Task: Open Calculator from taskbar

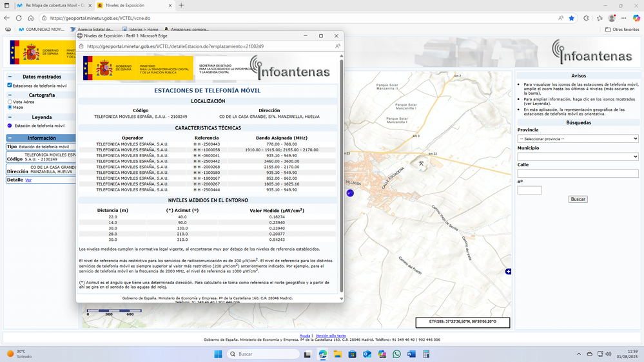Action: pos(426,354)
